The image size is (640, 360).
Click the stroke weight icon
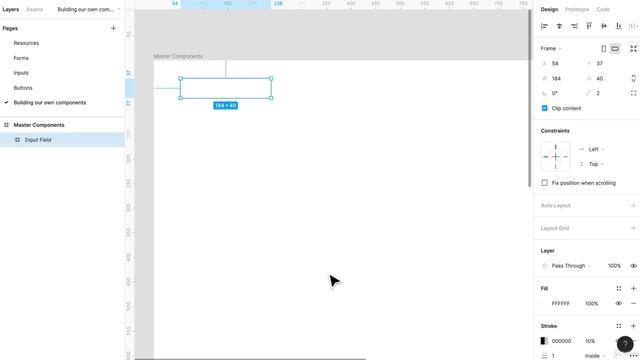[544, 356]
